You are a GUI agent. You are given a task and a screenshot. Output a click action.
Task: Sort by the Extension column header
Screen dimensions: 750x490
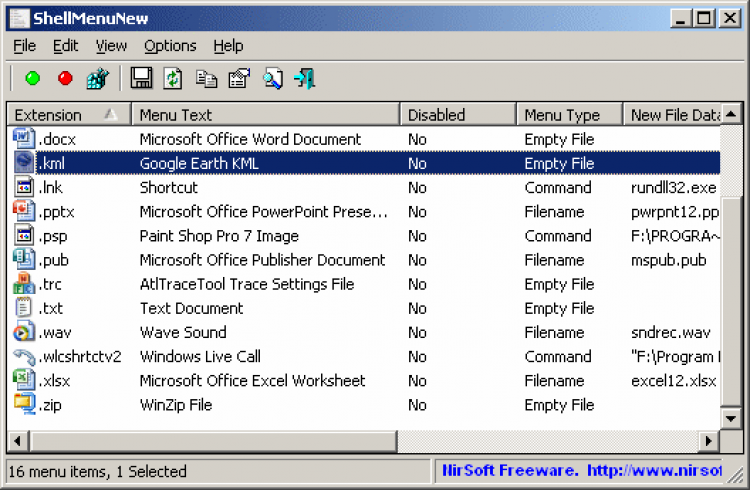[69, 115]
